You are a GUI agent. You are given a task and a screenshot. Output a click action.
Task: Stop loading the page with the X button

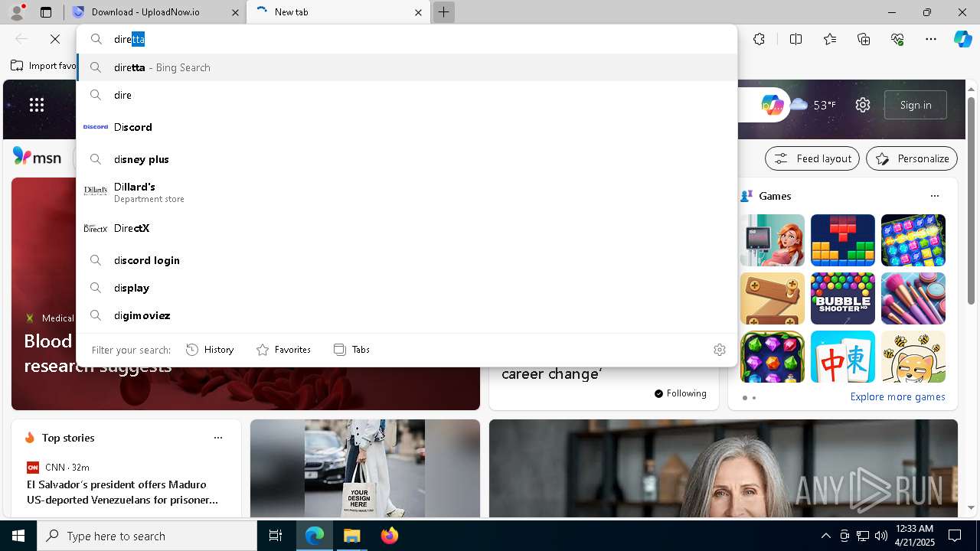click(x=55, y=39)
